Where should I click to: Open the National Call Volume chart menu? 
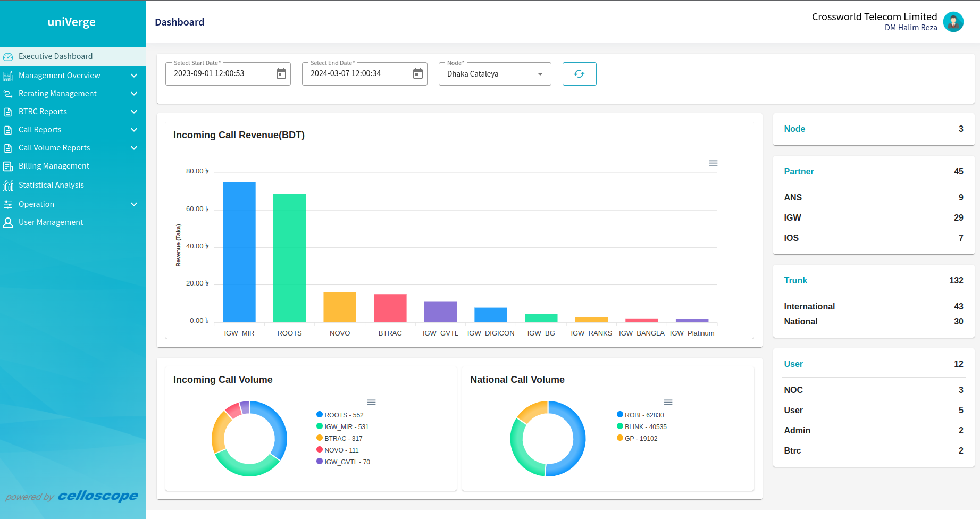[x=668, y=403]
